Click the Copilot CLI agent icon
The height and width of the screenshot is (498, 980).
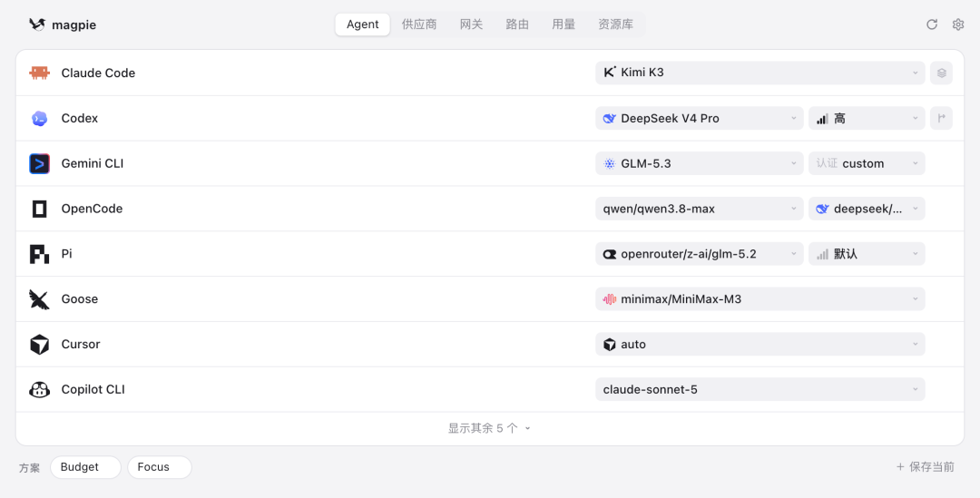click(39, 390)
